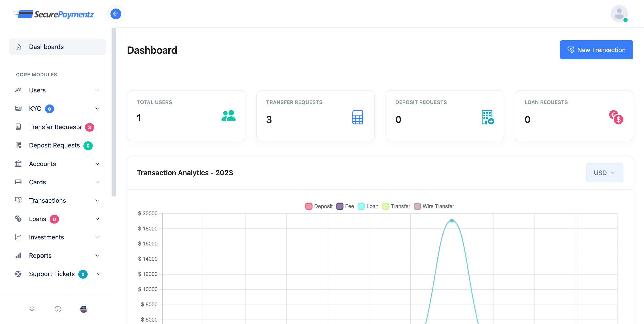Click the Transaction Analytics - 2023 heading
This screenshot has height=324, width=644.
[x=185, y=173]
